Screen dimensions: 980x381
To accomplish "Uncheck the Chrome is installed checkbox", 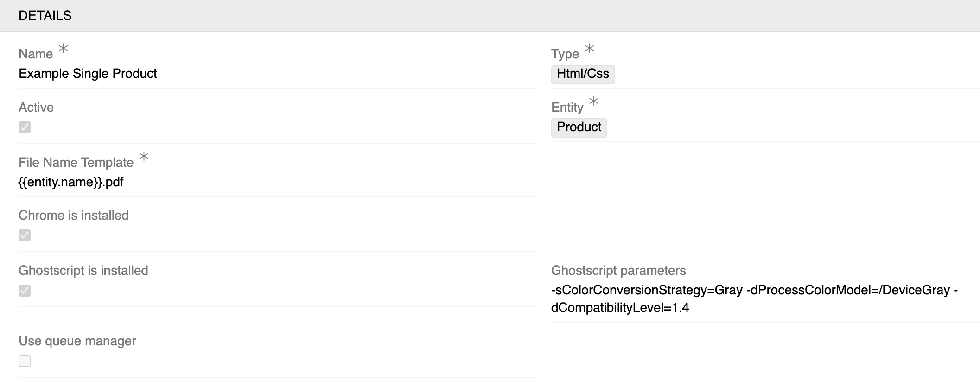I will [x=25, y=236].
